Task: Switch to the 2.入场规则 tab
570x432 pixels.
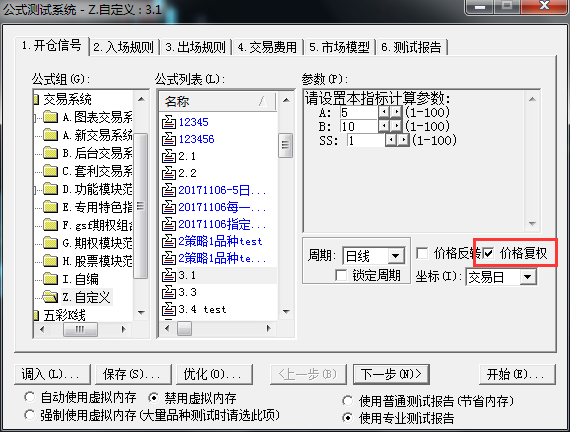Action: (x=124, y=47)
